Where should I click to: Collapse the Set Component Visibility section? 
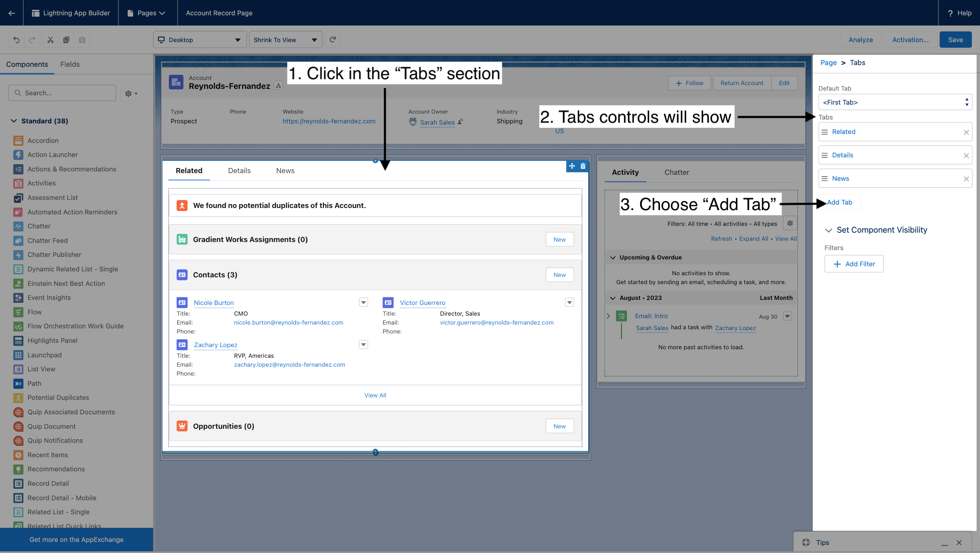click(x=829, y=230)
